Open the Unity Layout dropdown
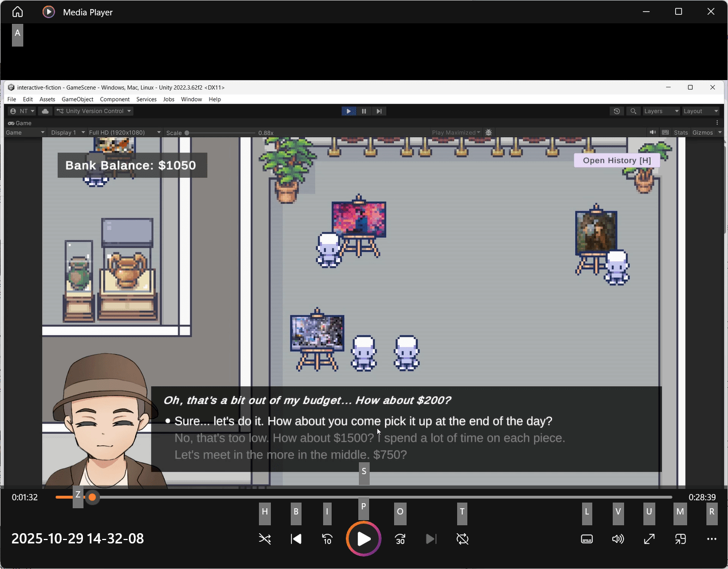The image size is (728, 569). click(700, 111)
